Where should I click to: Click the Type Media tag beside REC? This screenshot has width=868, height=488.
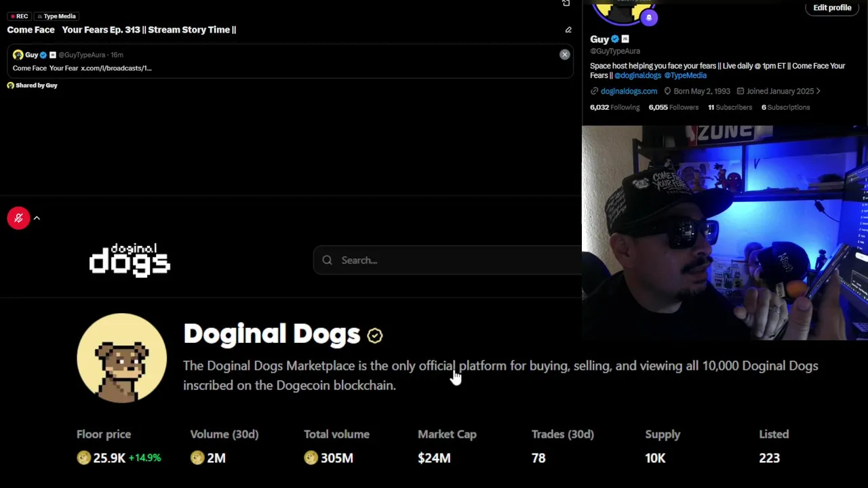(x=56, y=16)
